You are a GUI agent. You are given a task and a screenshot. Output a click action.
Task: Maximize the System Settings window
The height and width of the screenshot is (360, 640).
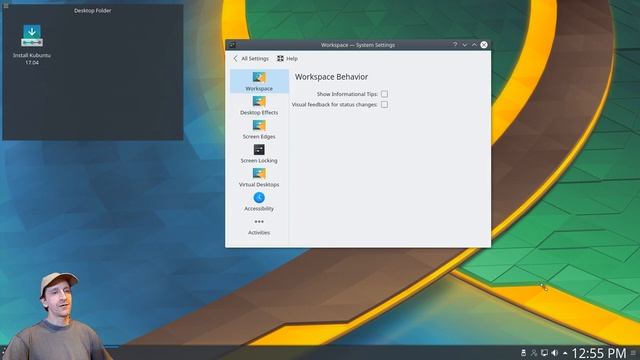click(x=474, y=44)
